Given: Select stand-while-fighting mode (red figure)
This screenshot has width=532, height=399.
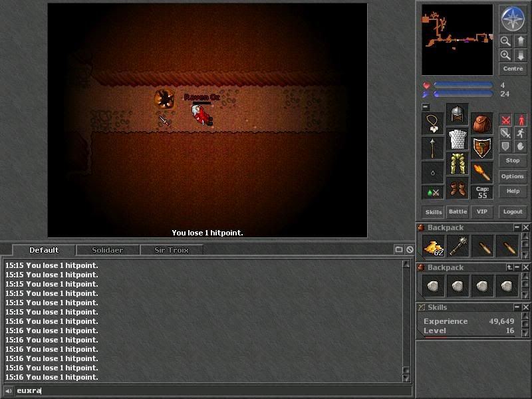Looking at the screenshot, I should point(521,120).
